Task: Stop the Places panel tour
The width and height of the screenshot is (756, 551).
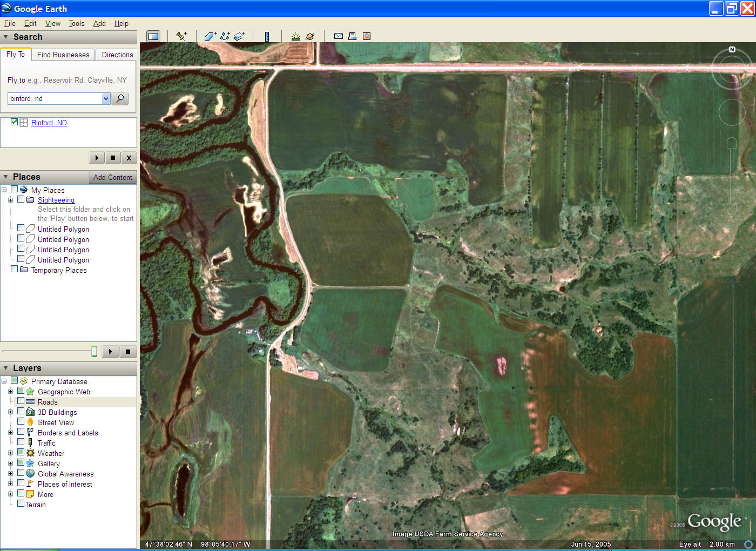Action: click(128, 352)
